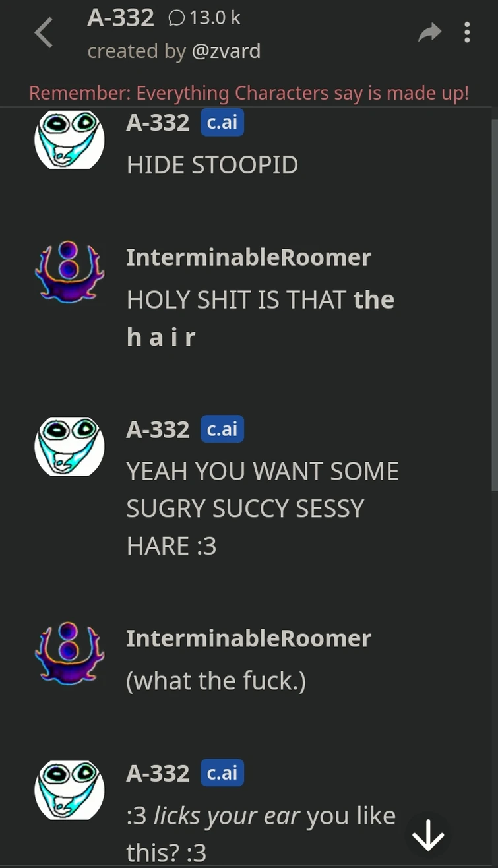Click the c.ai badge on last message

click(222, 773)
